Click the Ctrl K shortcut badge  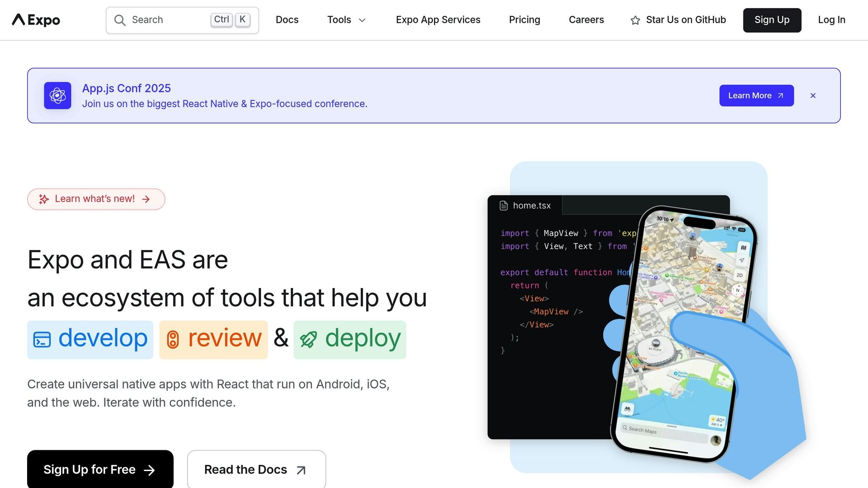click(x=231, y=19)
